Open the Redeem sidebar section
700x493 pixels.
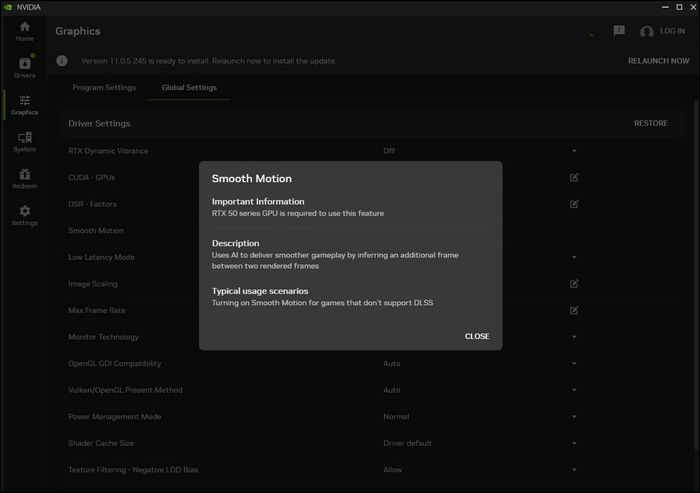25,179
